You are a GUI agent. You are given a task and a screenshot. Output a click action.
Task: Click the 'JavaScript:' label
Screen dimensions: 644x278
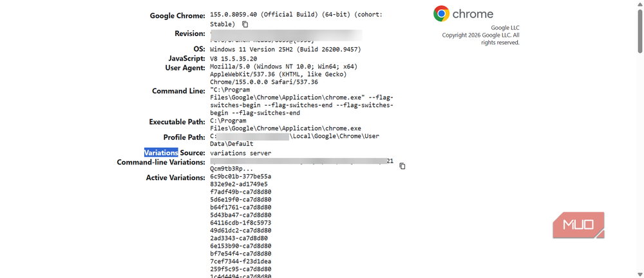[187, 59]
